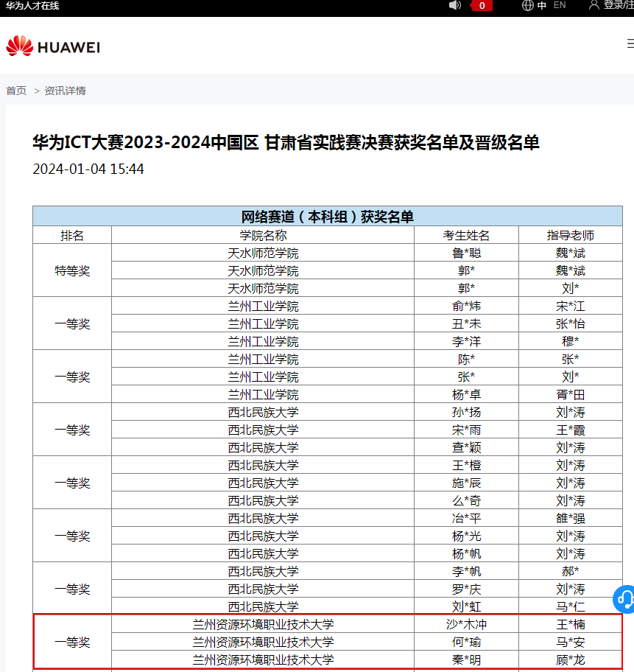
Task: Select student name 查*颖
Action: [466, 447]
